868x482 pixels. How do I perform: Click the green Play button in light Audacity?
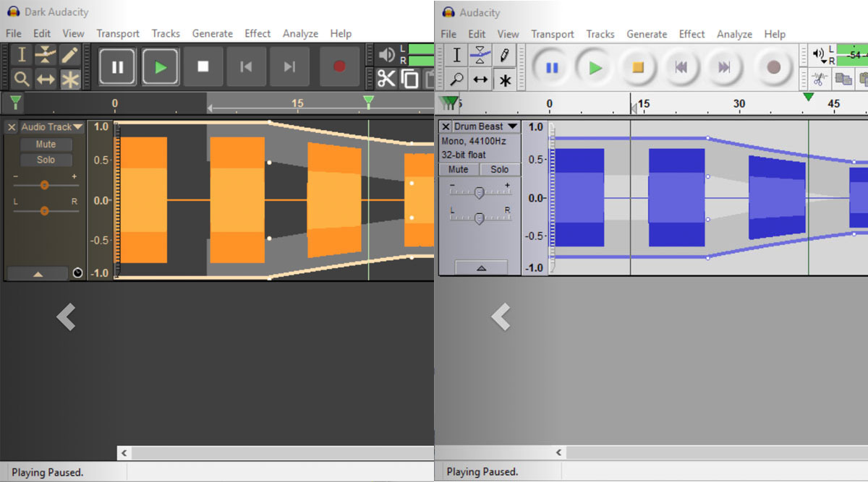click(595, 68)
